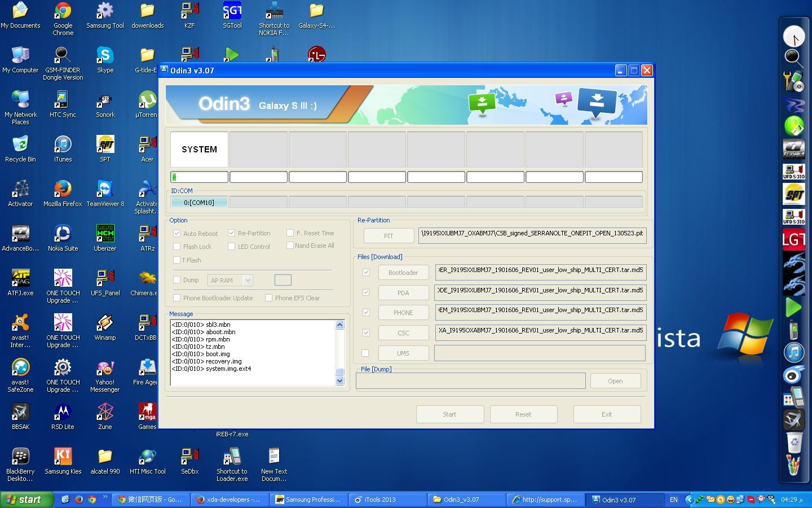Select the system.img.ext4 log line

[x=211, y=369]
